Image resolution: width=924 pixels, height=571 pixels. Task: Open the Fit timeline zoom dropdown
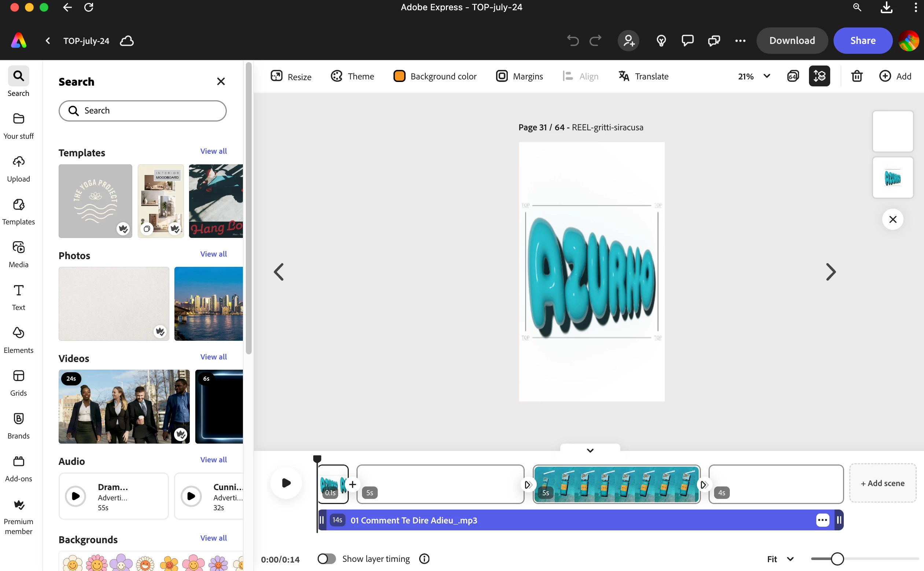coord(780,559)
